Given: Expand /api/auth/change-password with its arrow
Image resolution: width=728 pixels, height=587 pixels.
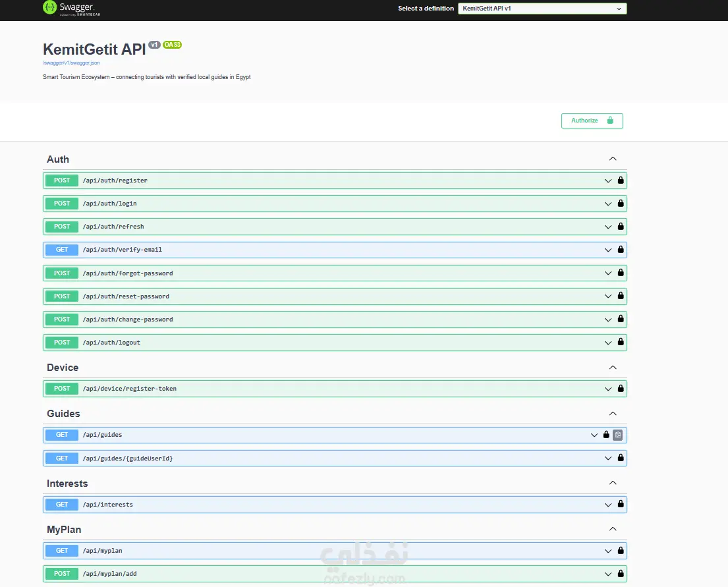Looking at the screenshot, I should (608, 320).
